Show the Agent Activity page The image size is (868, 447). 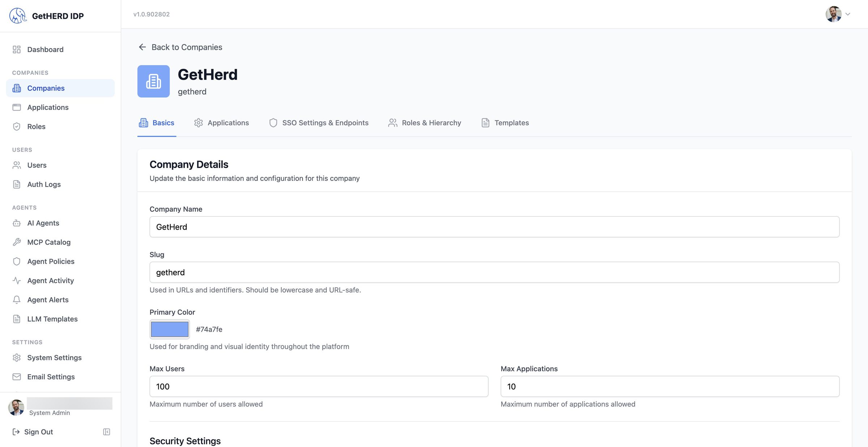tap(60, 281)
